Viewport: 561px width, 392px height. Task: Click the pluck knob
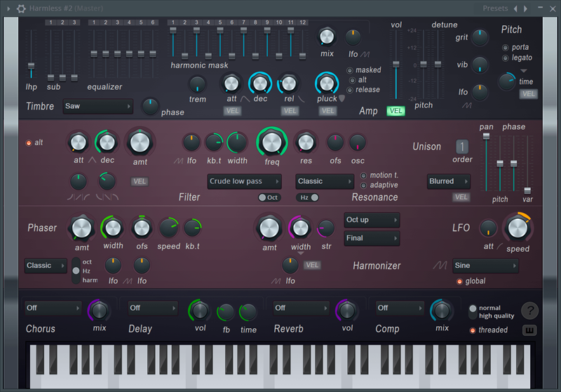[326, 83]
